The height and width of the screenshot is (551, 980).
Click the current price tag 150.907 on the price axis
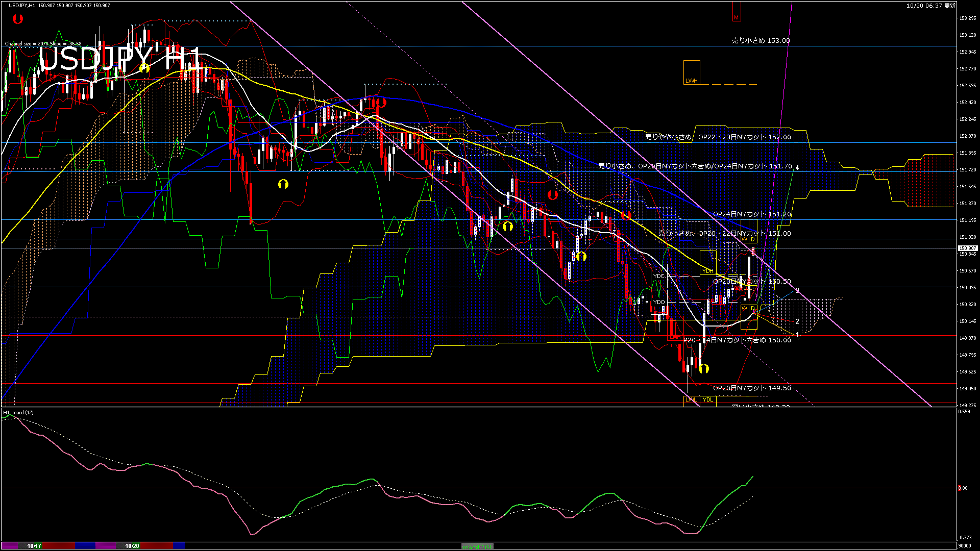point(967,248)
